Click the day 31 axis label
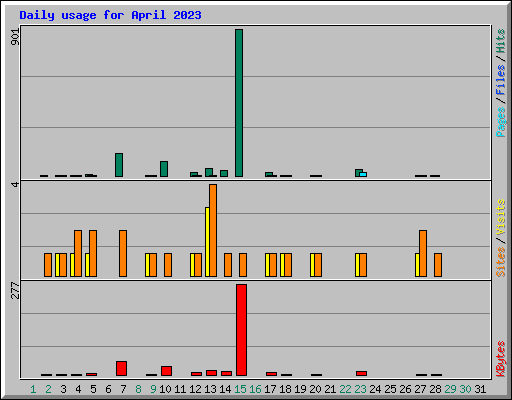 (x=480, y=389)
